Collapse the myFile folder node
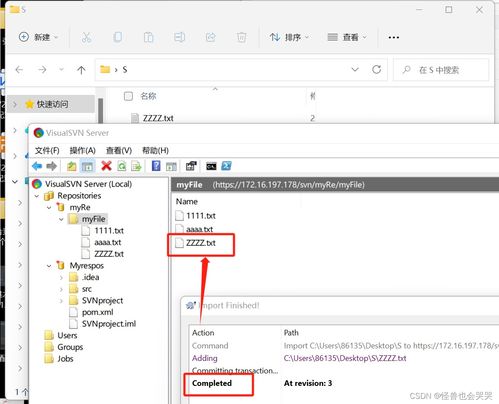This screenshot has width=499, height=404. (x=61, y=219)
